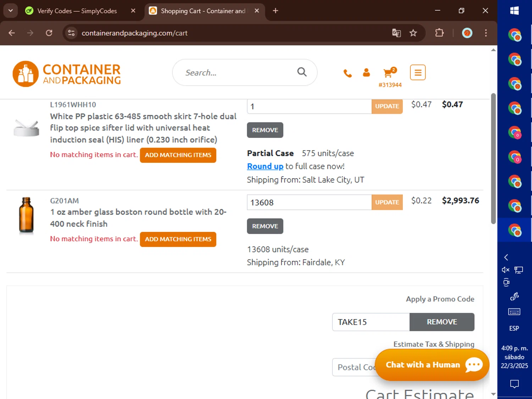Screen dimensions: 532x399
Task: Open the white spice sifter lid product title
Action: (143, 128)
